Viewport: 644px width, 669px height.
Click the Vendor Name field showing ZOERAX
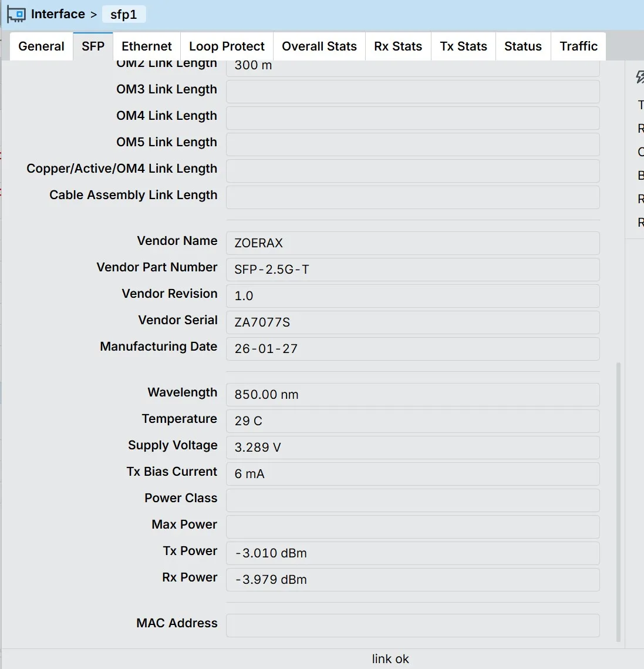click(x=413, y=243)
